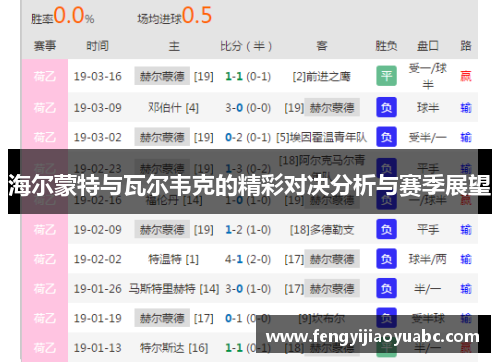This screenshot has width=500, height=362.
Task: Click the score 1-2 (1-0)
Action: coord(248,229)
